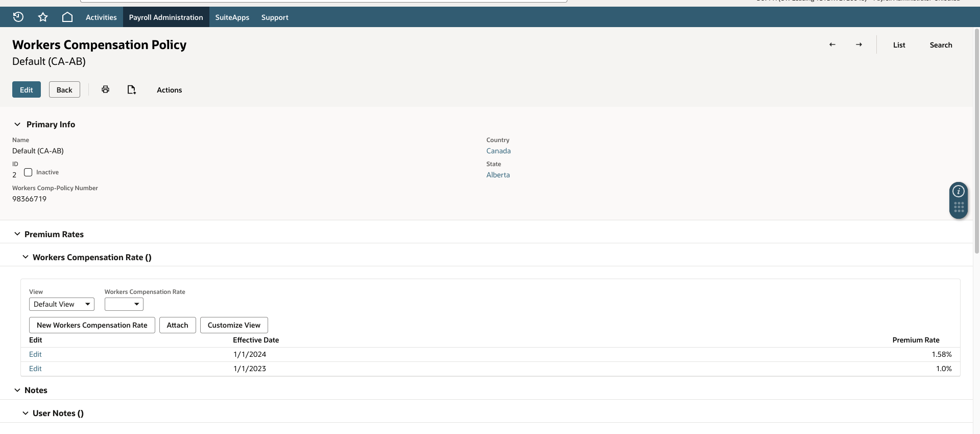
Task: Click the global search field at top
Action: (324, 1)
